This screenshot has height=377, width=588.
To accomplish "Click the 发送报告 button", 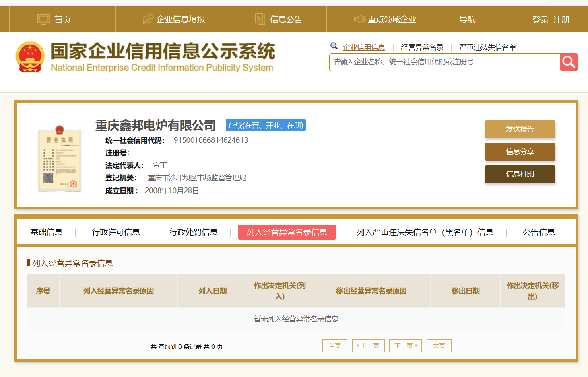I will 520,129.
